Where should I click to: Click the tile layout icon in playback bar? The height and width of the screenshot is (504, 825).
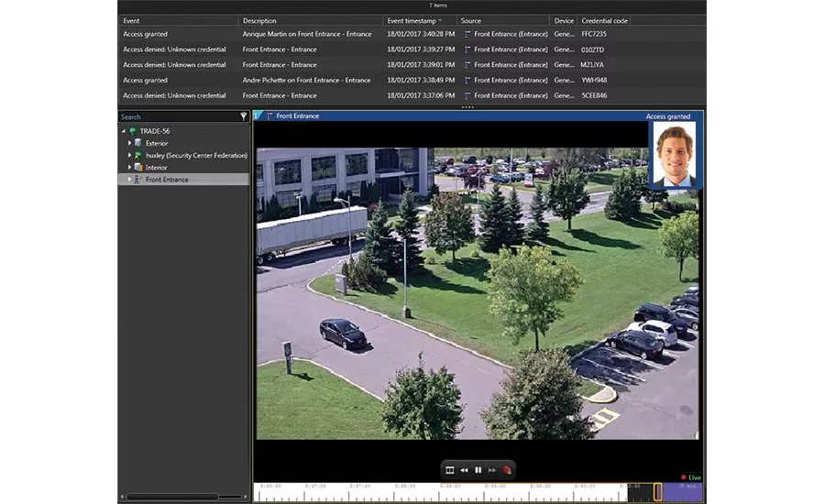tap(450, 470)
